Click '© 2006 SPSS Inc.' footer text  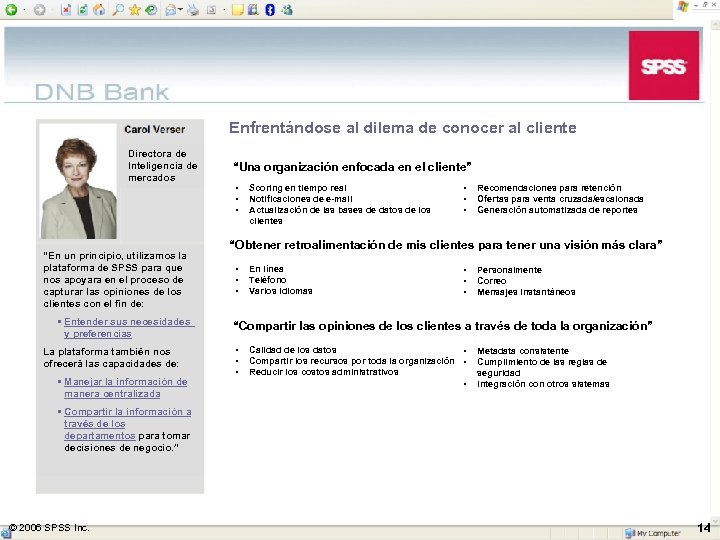point(49,528)
